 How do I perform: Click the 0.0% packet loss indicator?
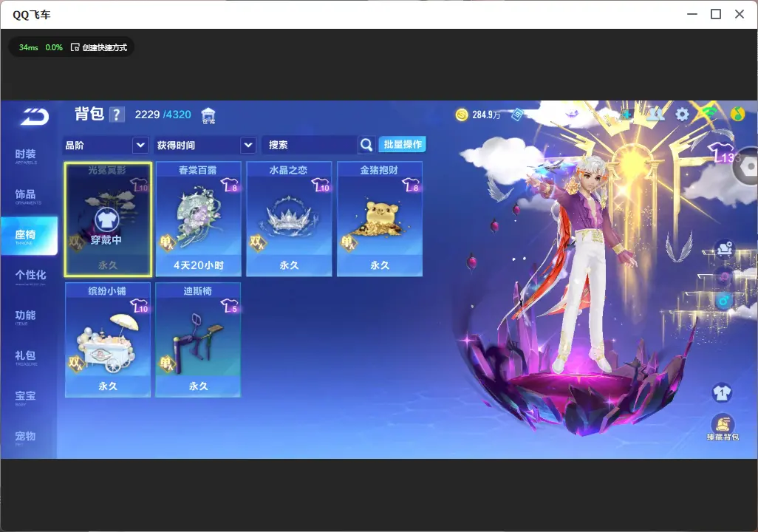54,47
